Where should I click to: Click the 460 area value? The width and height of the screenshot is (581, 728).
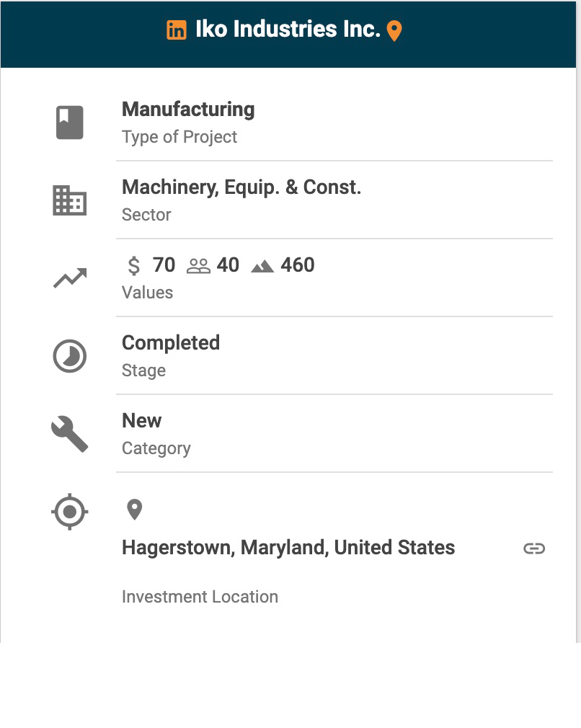click(298, 265)
